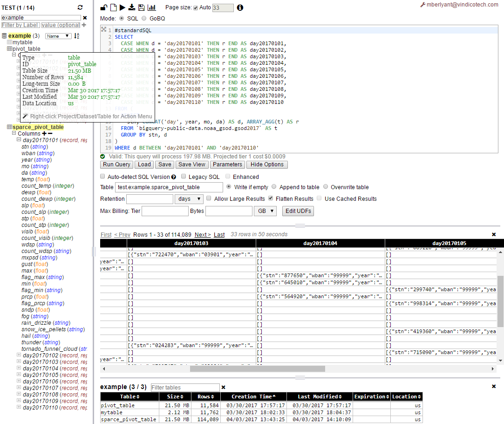Click the refresh projects icon

pyautogui.click(x=80, y=7)
